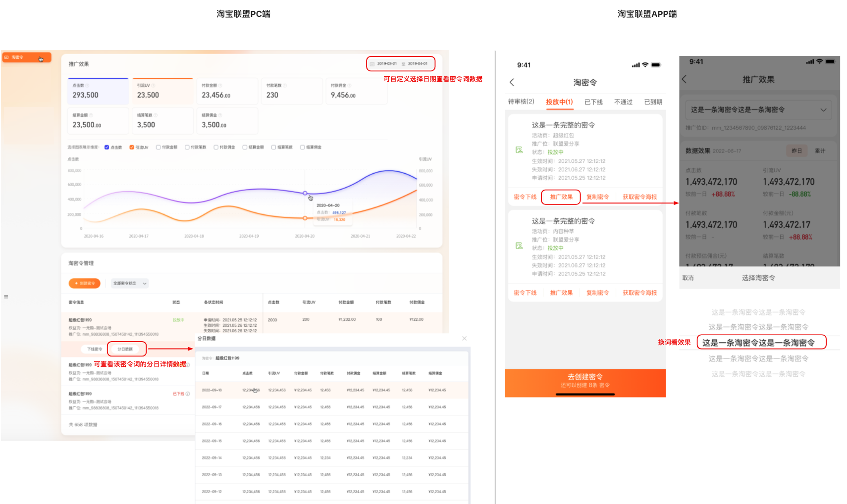Uncheck the 点击数 chart dimension checkbox

[x=107, y=147]
